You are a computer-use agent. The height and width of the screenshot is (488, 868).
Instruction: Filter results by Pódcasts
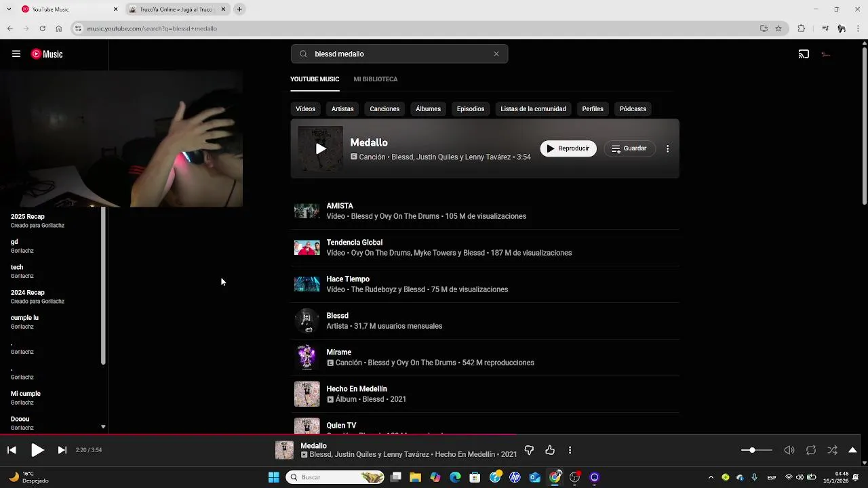click(633, 108)
